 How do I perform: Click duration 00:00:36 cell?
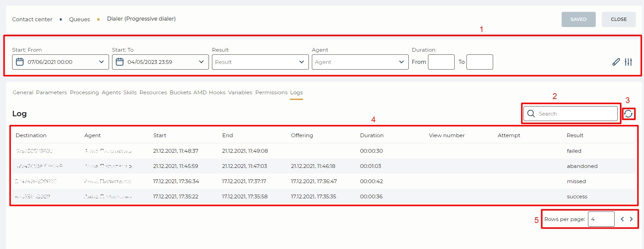(371, 196)
